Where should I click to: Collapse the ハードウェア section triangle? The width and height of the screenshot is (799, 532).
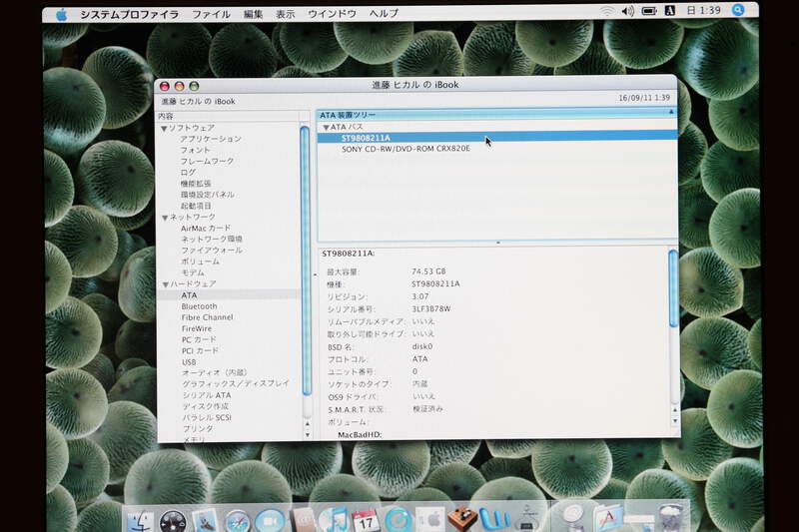coord(165,284)
